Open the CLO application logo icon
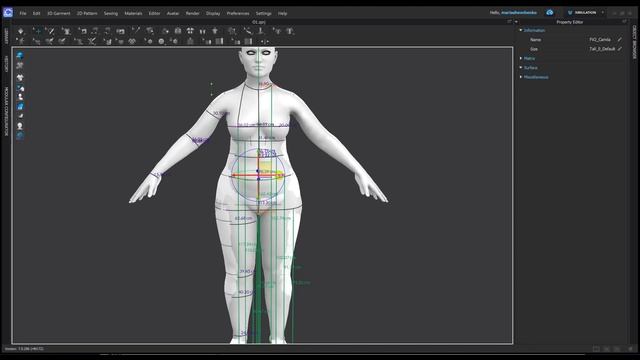 pyautogui.click(x=8, y=13)
